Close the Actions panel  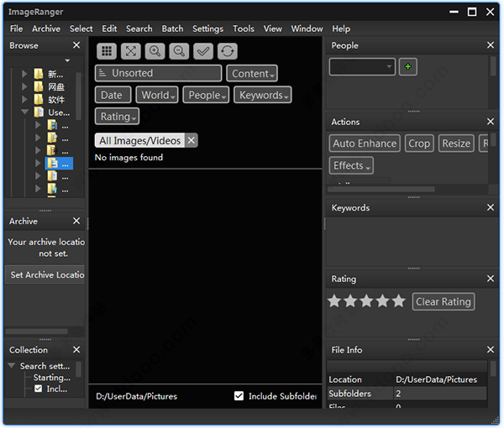click(x=491, y=122)
